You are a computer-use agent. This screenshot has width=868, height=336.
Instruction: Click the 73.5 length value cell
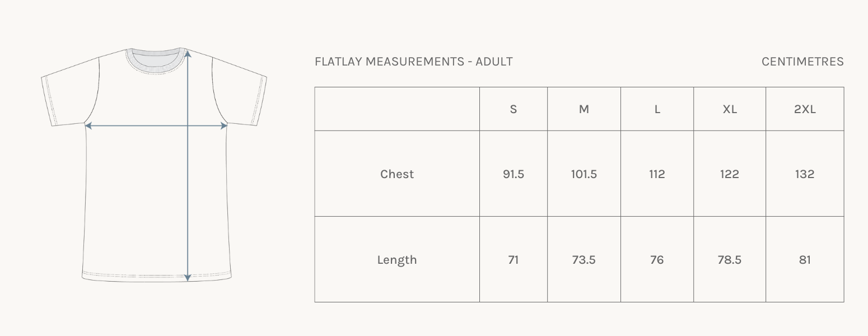(x=584, y=260)
